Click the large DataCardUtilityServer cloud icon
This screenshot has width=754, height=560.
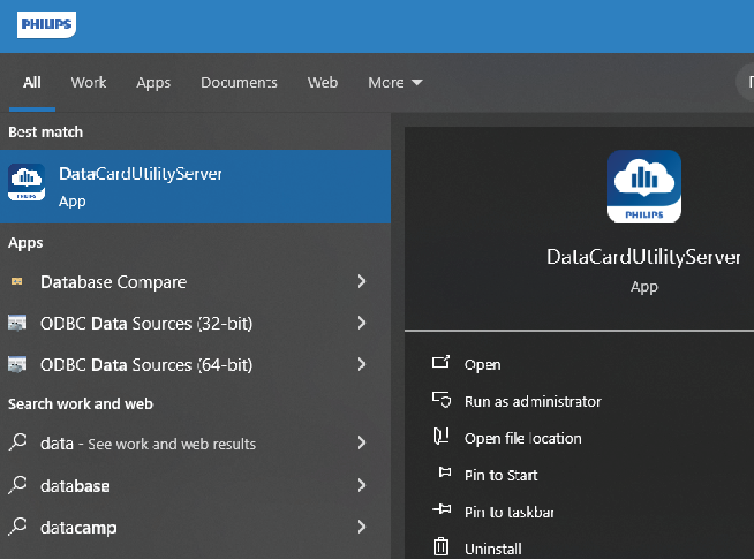tap(644, 187)
